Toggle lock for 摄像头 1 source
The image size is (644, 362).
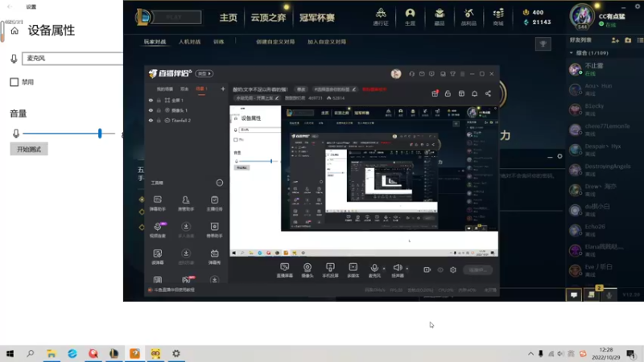[159, 110]
